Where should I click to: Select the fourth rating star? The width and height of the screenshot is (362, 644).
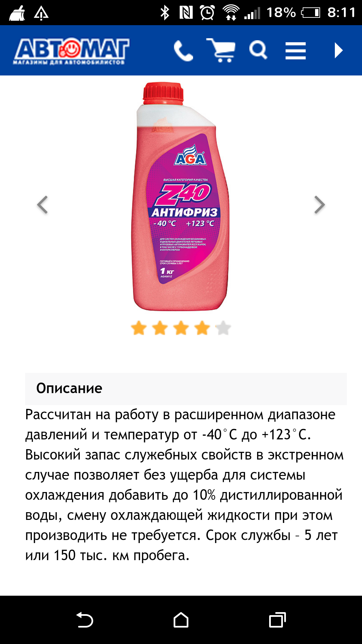click(x=202, y=328)
